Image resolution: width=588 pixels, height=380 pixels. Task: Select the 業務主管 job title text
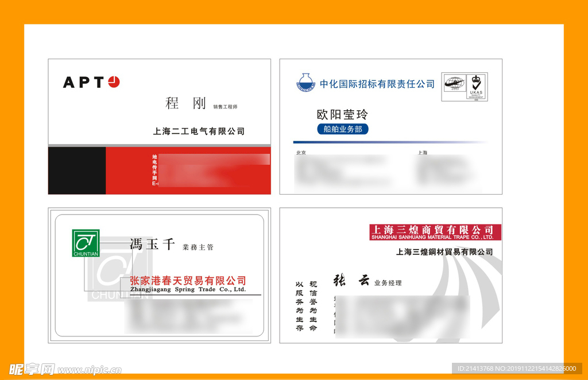[198, 247]
